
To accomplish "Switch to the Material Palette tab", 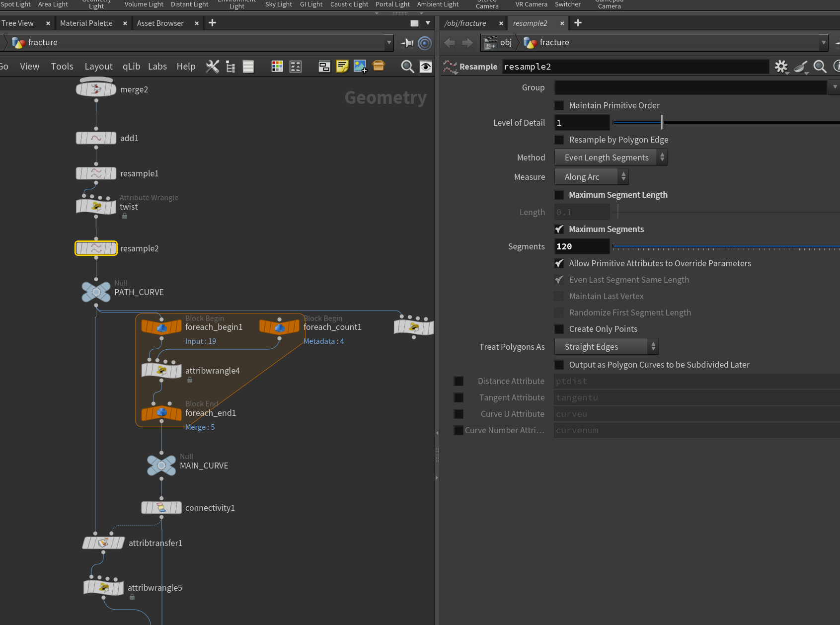I will point(86,23).
